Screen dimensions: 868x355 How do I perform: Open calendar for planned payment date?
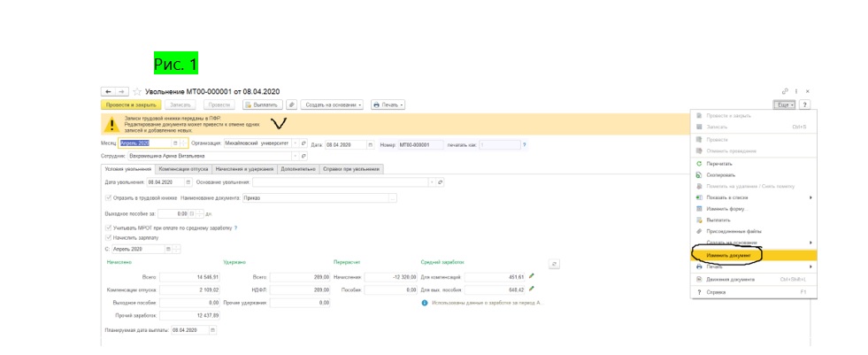(x=212, y=330)
